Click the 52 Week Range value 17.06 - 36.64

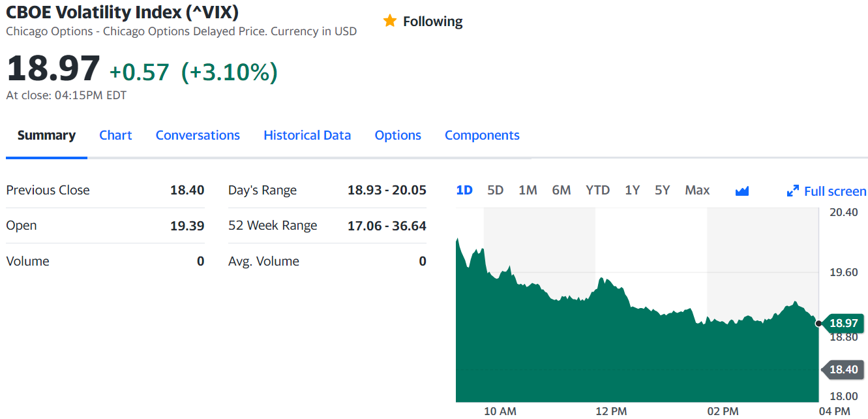point(387,226)
